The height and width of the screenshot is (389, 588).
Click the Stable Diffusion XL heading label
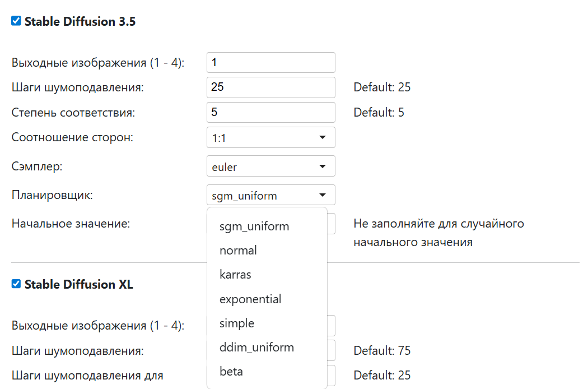pos(79,285)
